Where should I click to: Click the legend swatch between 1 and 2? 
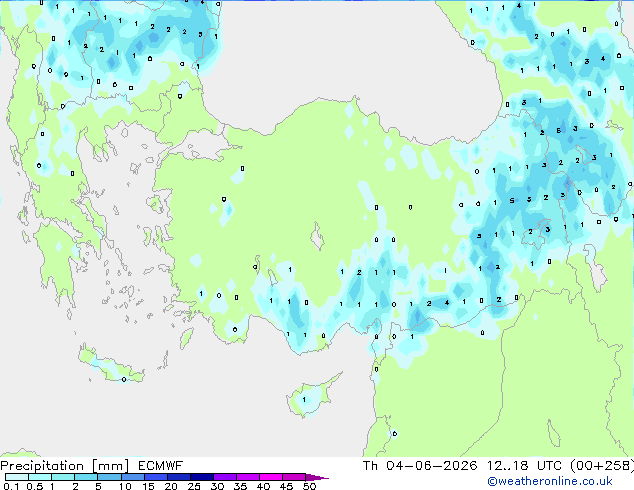point(63,477)
